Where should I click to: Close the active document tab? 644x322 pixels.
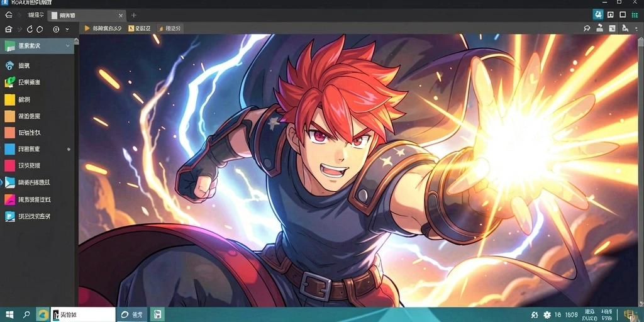[x=120, y=16]
